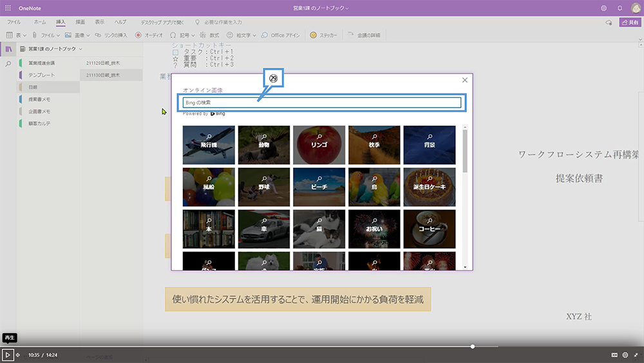The height and width of the screenshot is (363, 644).
Task: Open the 表示 tab
Action: point(100,22)
